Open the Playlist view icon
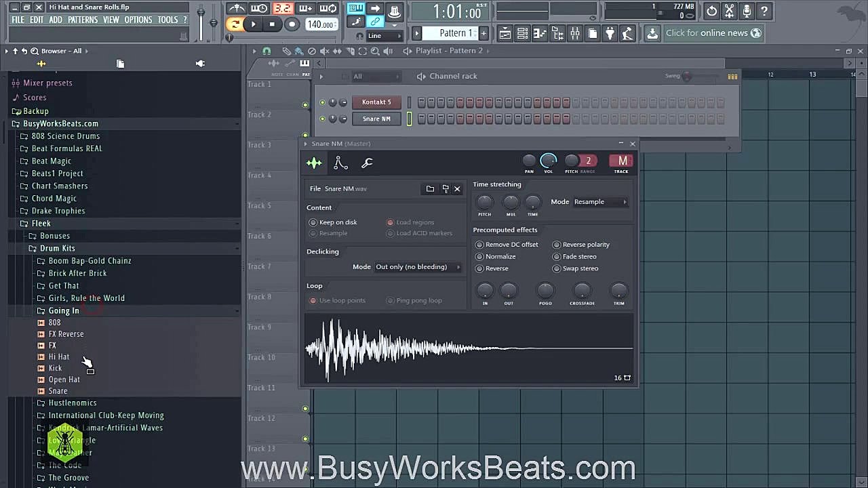Image resolution: width=868 pixels, height=488 pixels. [x=505, y=33]
